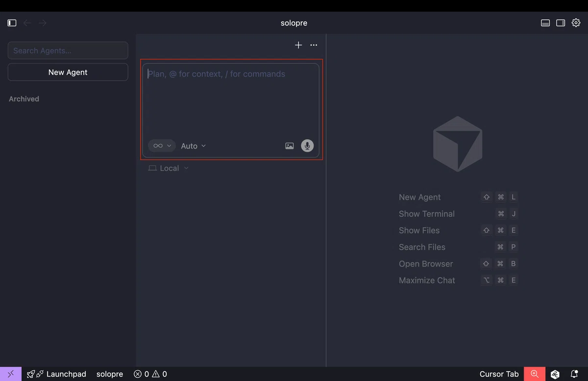The height and width of the screenshot is (381, 588).
Task: Open settings via the gear icon
Action: 576,23
